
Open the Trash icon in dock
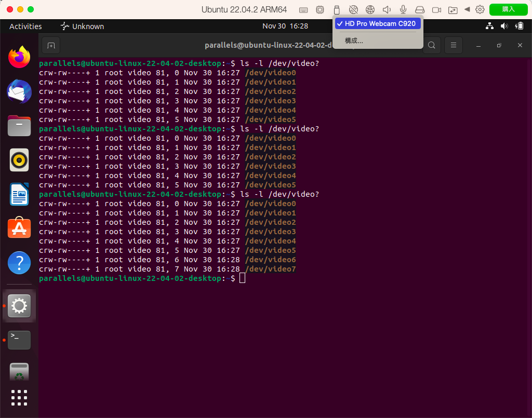19,372
